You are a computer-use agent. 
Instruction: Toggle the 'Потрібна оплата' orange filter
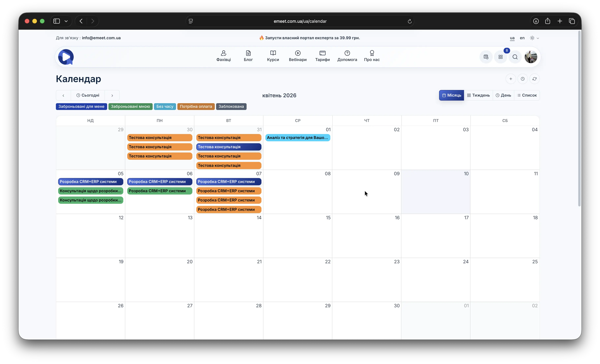196,106
